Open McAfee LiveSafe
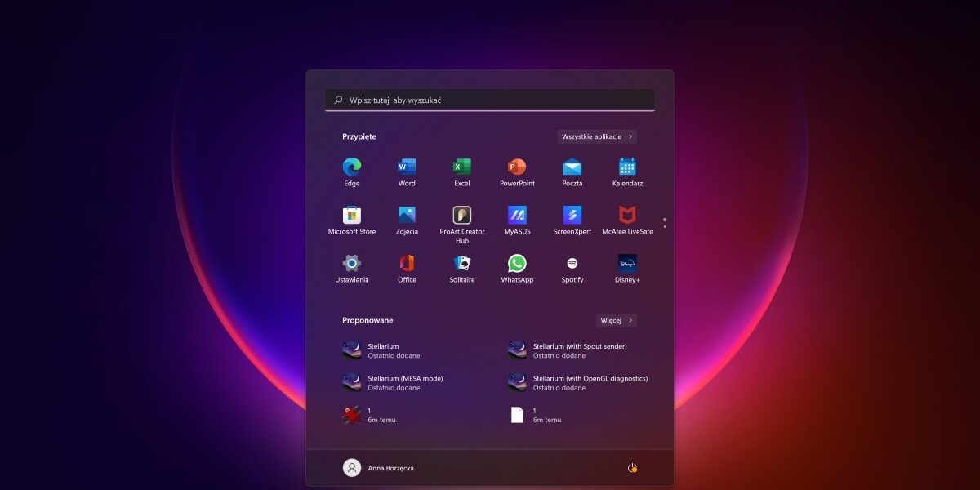Screen dimensions: 980x490 click(626, 219)
